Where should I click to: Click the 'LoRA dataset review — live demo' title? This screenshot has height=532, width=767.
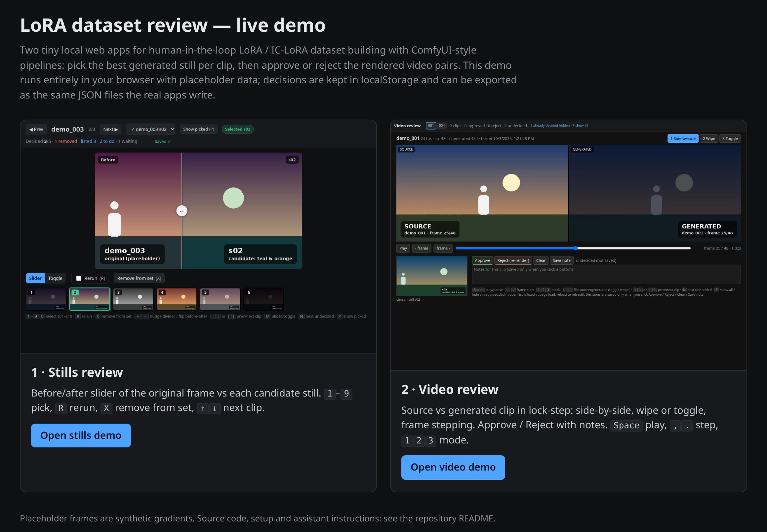tap(172, 25)
